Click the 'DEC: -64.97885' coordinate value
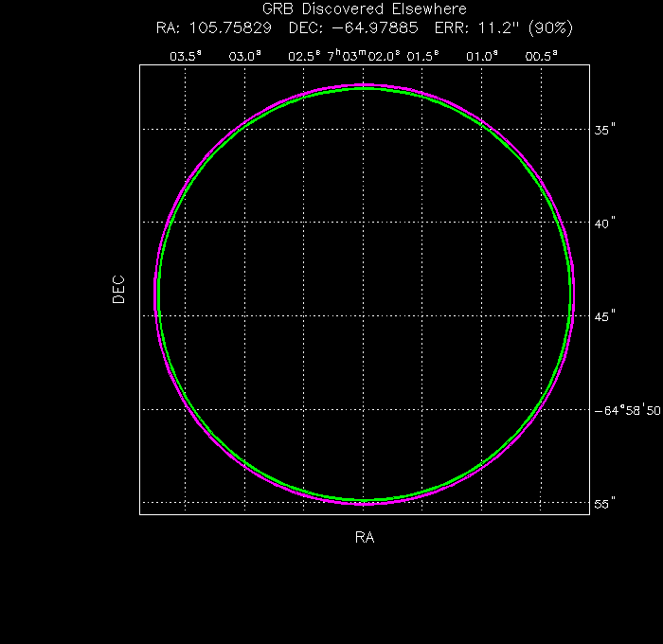This screenshot has height=644, width=663. pos(353,28)
